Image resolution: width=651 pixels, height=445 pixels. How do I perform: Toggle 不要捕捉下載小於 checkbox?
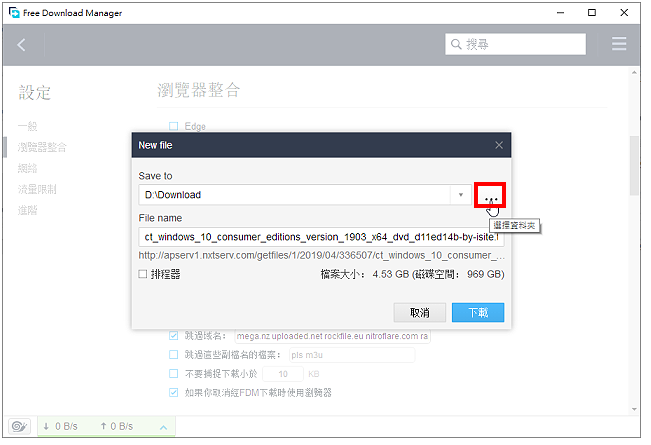coord(174,374)
